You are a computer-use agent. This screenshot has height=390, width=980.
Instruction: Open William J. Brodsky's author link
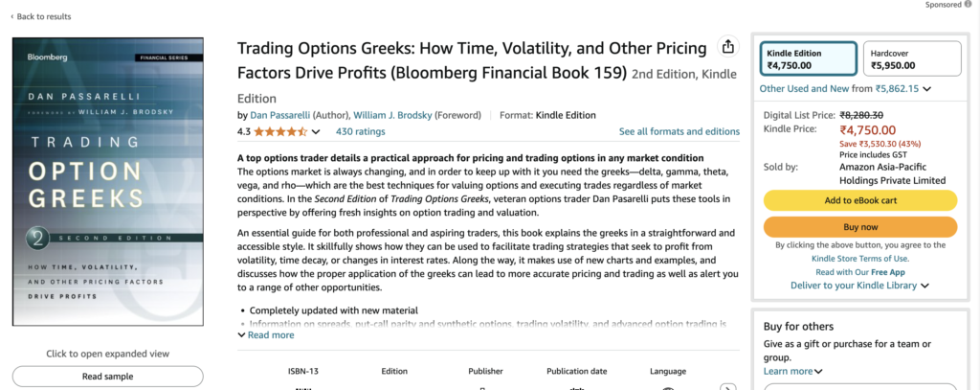pyautogui.click(x=392, y=115)
